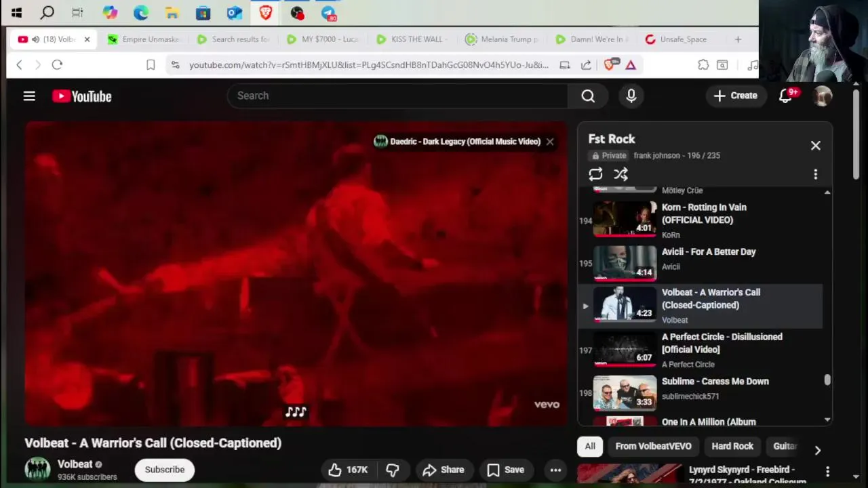
Task: Click the video player area
Action: tap(296, 274)
